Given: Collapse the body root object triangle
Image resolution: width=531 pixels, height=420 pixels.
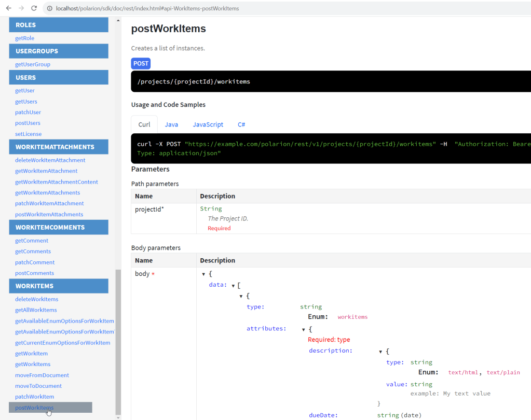Looking at the screenshot, I should [x=204, y=274].
